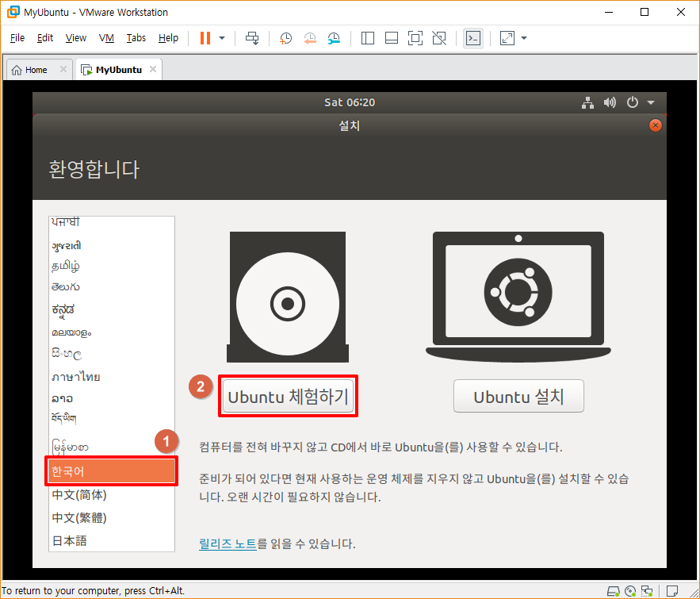Open the snapshot manager icon
Screen dimensions: 700x599
point(334,38)
